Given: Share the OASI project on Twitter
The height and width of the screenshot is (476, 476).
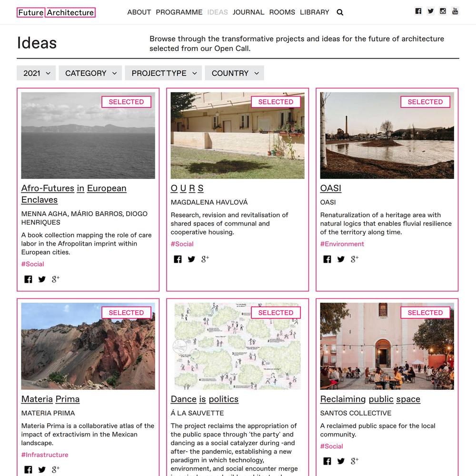Looking at the screenshot, I should click(x=341, y=259).
